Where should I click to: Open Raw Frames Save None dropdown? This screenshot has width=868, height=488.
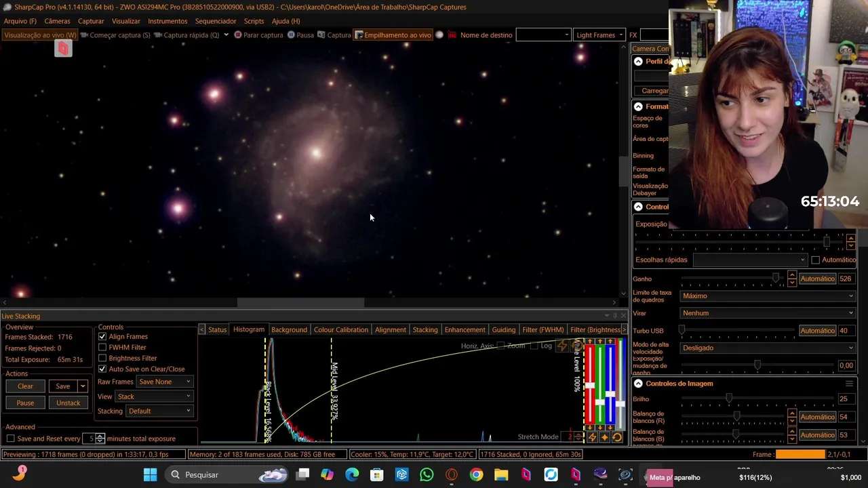pos(165,382)
